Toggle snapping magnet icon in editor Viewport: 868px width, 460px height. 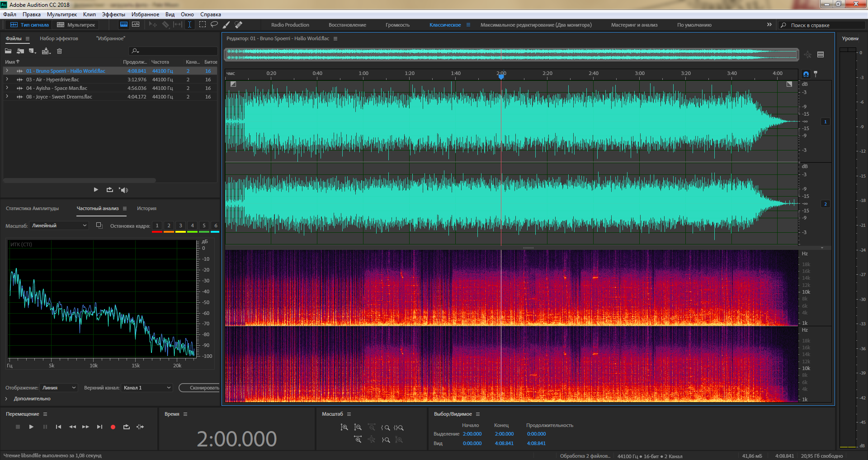806,74
